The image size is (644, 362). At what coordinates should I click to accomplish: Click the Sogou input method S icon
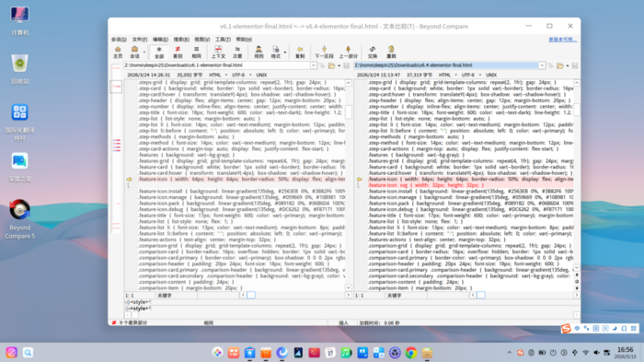click(x=567, y=328)
